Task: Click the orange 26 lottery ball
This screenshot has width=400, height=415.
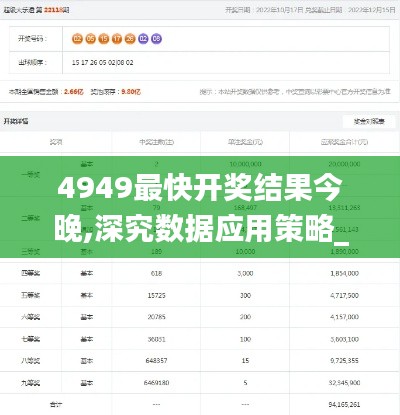Action: [130, 39]
